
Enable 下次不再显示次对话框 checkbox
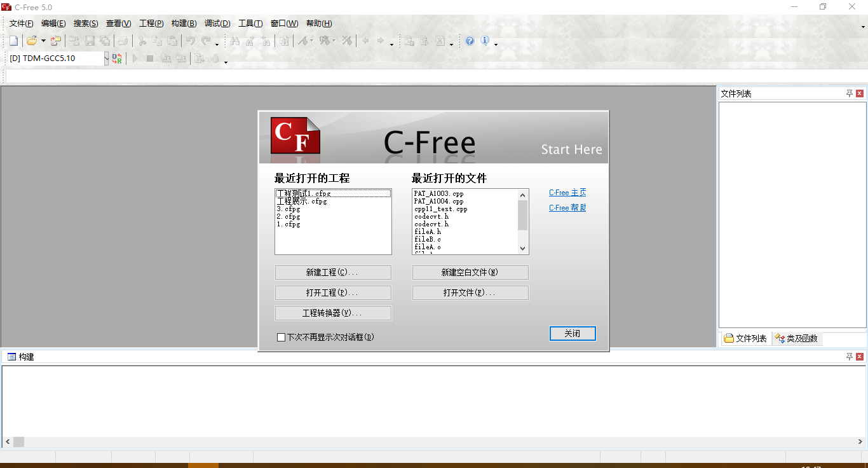point(281,337)
